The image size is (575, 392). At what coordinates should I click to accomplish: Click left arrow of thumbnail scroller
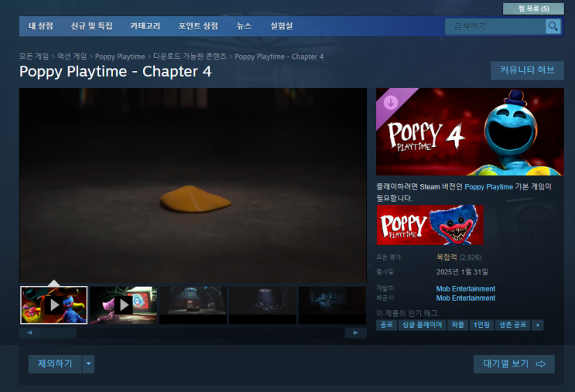(29, 332)
